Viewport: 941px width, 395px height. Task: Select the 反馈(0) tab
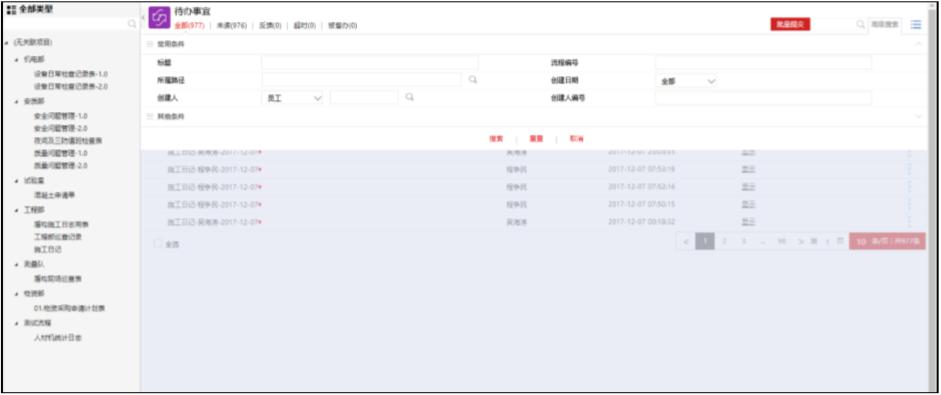pyautogui.click(x=270, y=26)
